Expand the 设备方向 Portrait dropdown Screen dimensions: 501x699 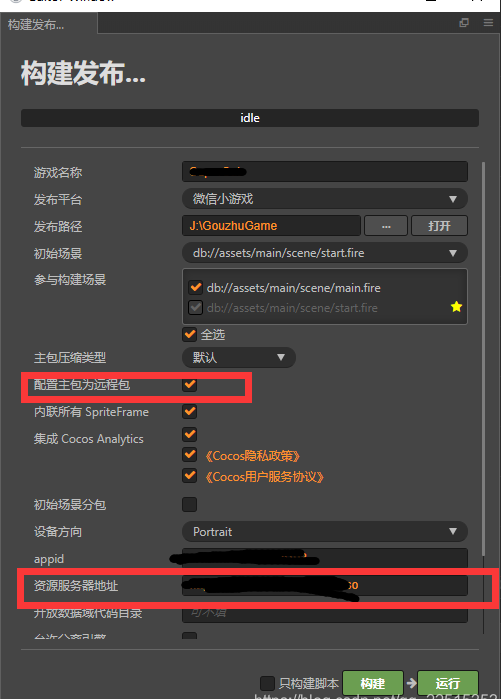coord(453,531)
